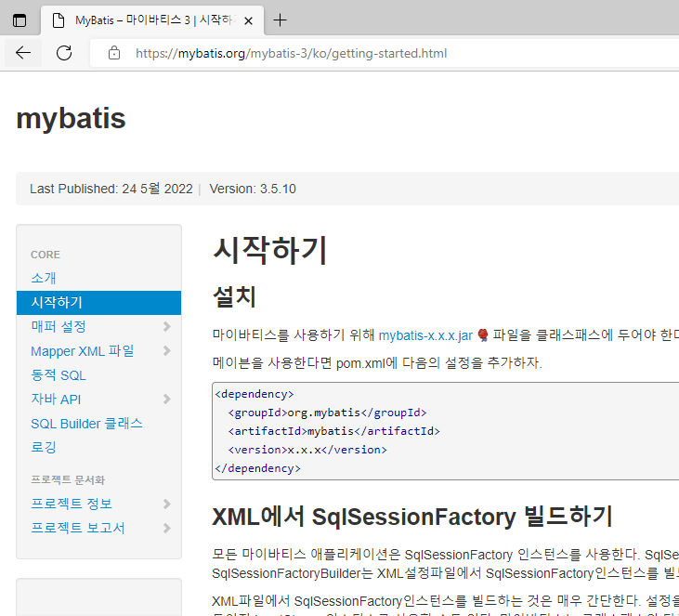
Task: Click the version x.x.x code line
Action: click(307, 450)
